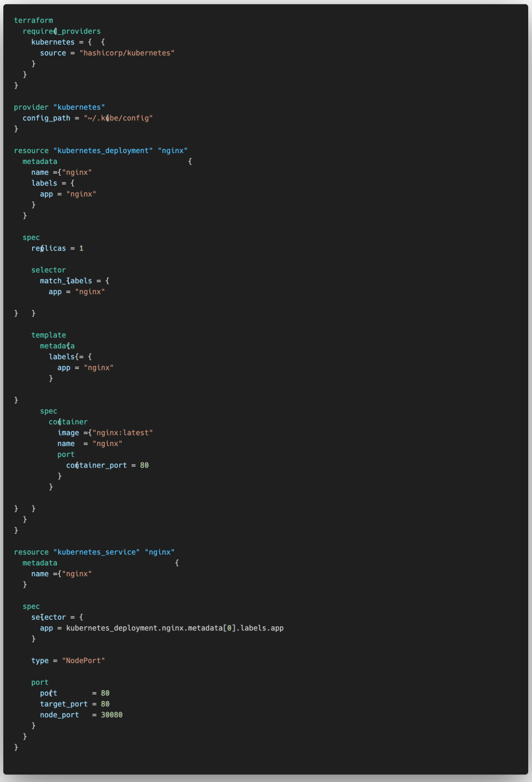Select the "required_providers" block name
532x782 pixels.
pyautogui.click(x=62, y=31)
